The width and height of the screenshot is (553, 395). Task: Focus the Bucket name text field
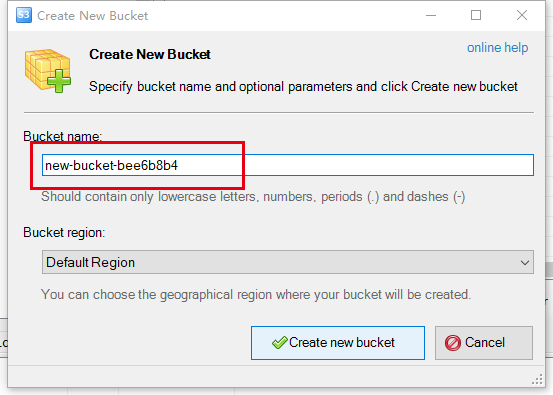[x=288, y=165]
